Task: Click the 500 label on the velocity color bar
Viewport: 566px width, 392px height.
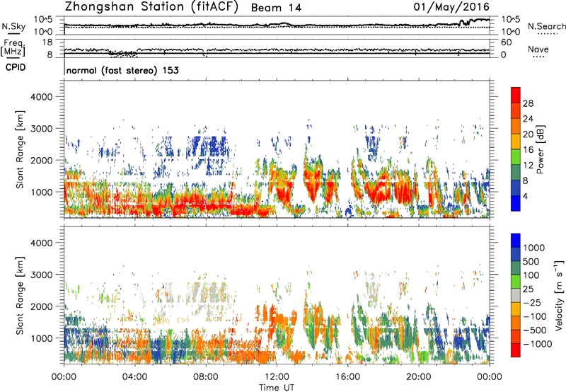Action: pos(531,262)
